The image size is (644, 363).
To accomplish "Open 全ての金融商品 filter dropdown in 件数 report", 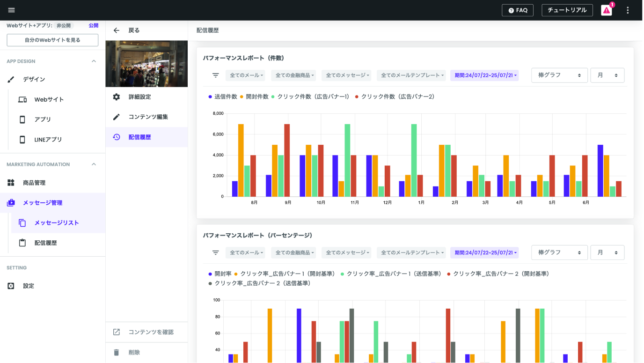I will click(295, 75).
